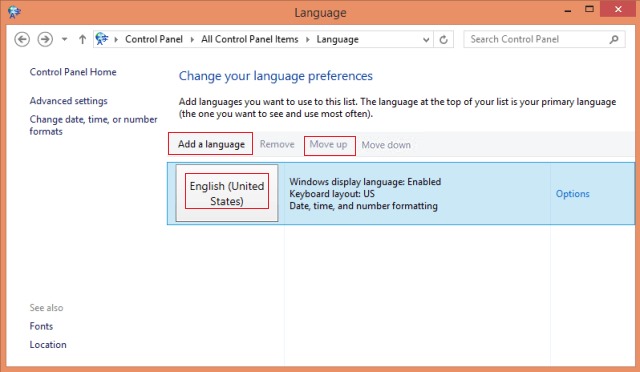Viewport: 640px width, 372px height.
Task: Click the search magnifier icon
Action: tap(614, 39)
